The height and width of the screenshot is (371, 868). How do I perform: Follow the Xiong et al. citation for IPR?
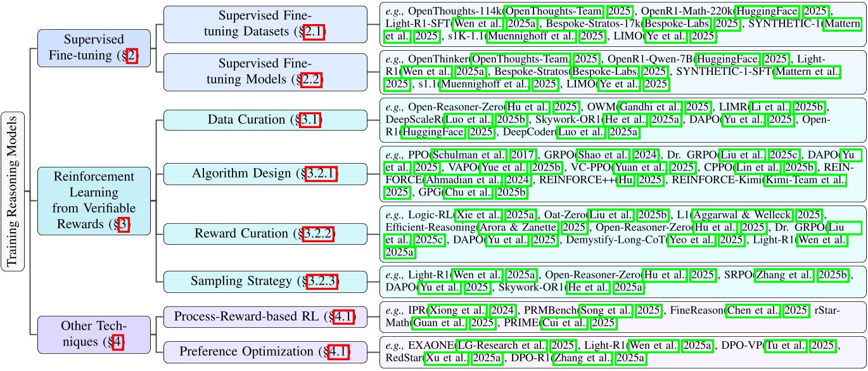point(458,310)
